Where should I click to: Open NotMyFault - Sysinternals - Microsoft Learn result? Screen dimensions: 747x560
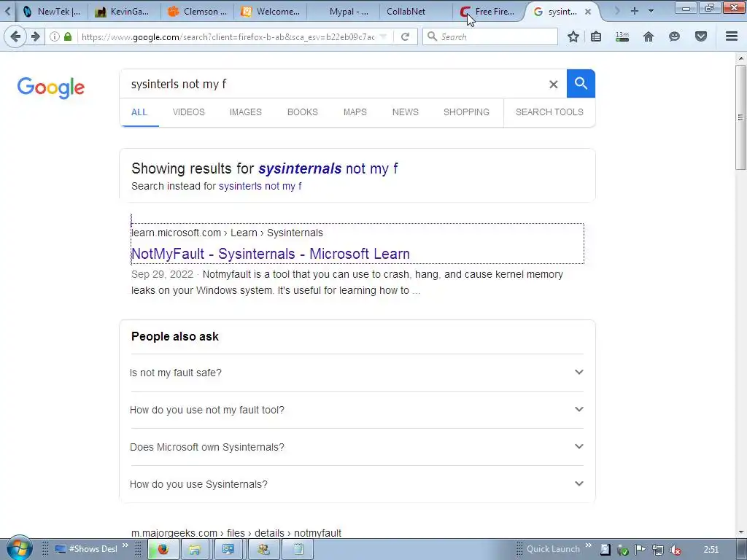(270, 254)
